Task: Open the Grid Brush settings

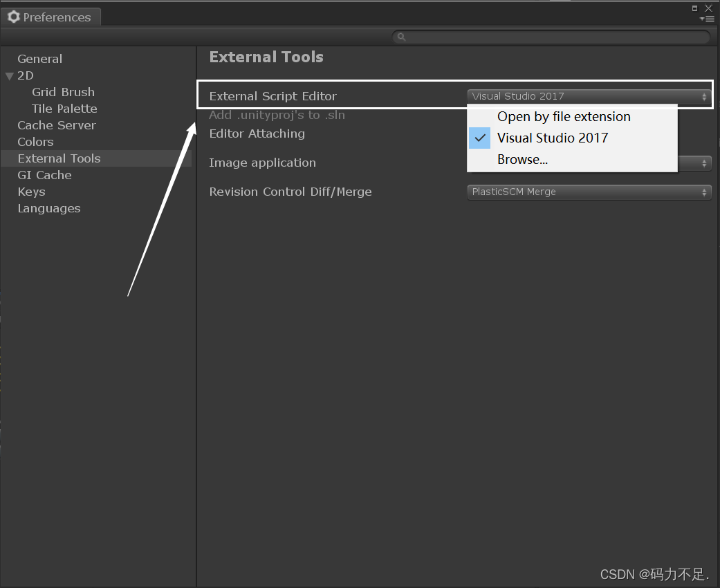Action: pos(63,92)
